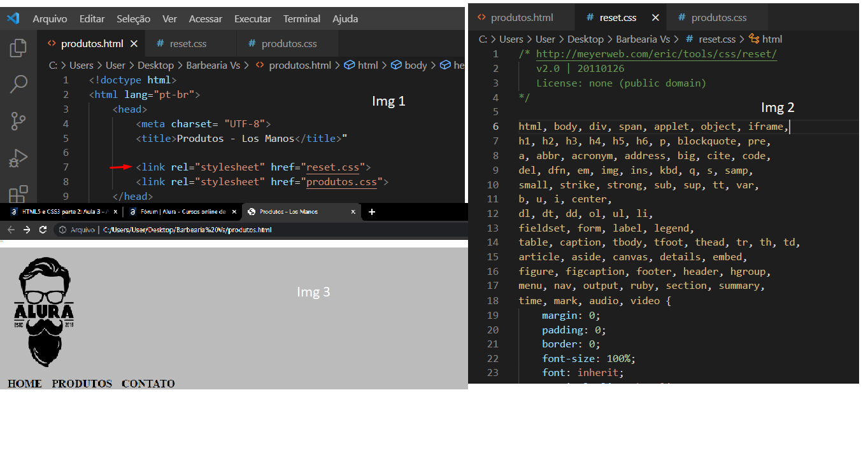Viewport: 868px width, 460px height.
Task: Expand Users breadcrumb in left editor
Action: (82, 65)
